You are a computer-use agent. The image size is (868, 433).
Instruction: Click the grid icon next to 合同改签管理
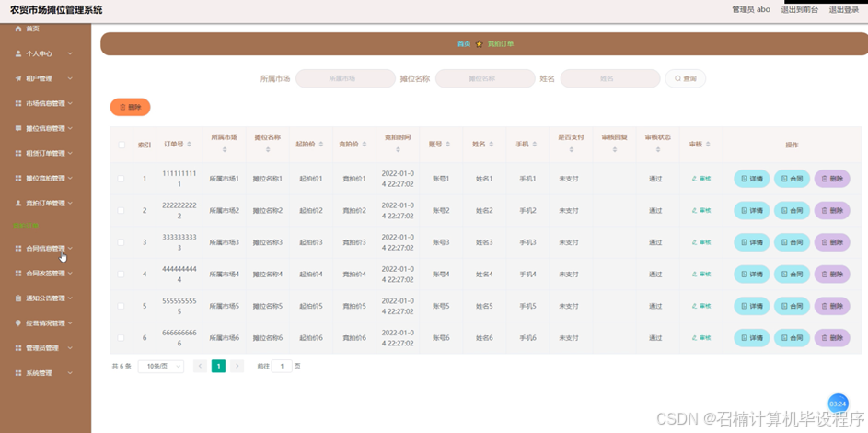(18, 274)
